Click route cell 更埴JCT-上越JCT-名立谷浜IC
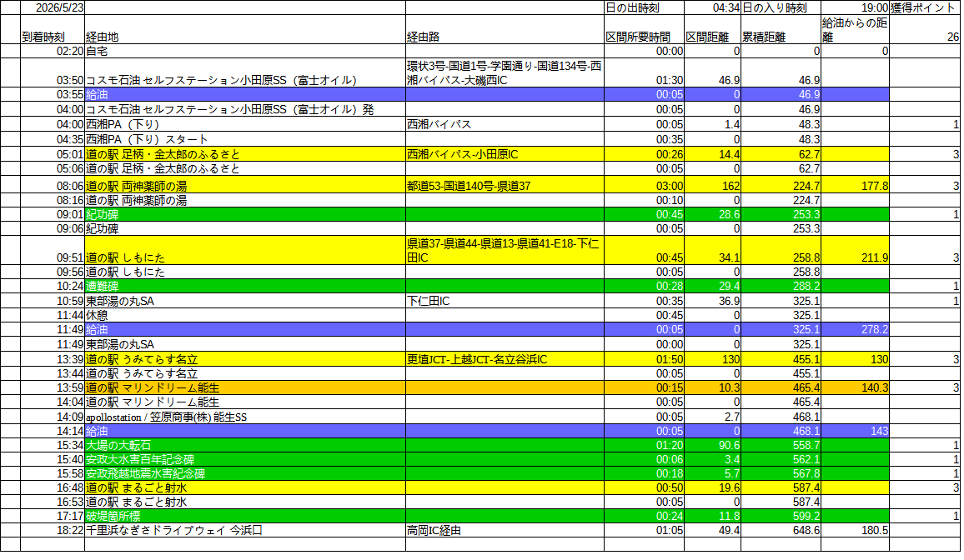 click(505, 359)
